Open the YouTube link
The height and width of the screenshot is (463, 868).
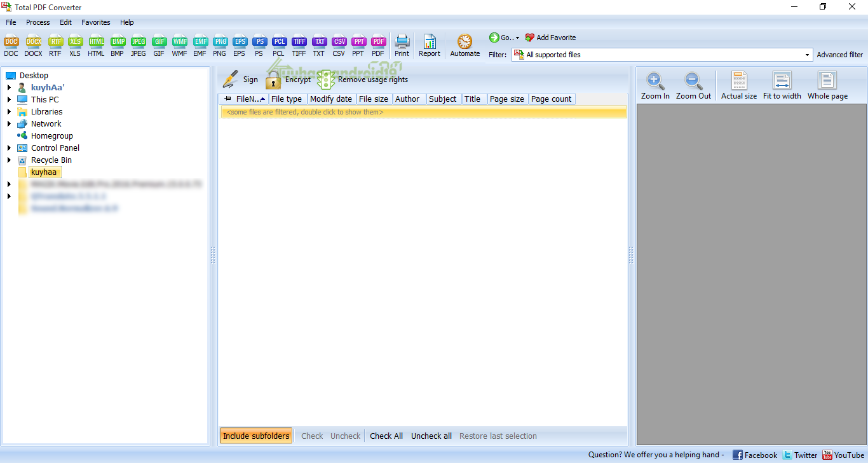843,455
